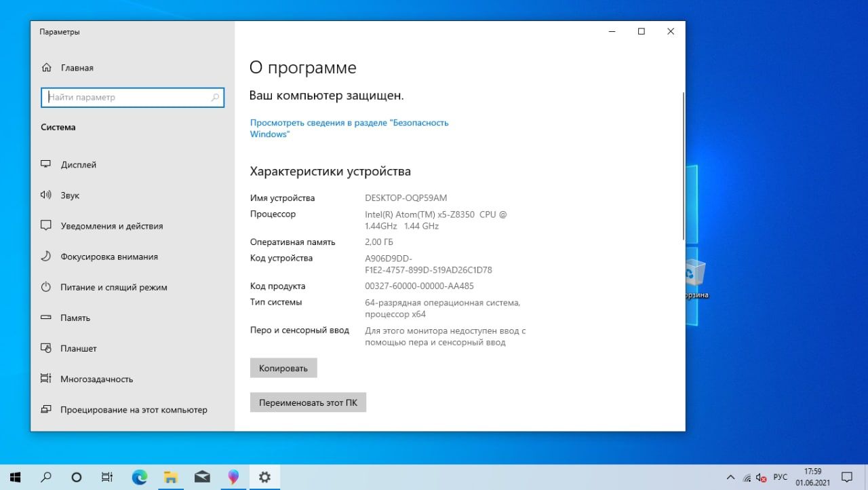Show hidden tray icons chevron
The width and height of the screenshot is (868, 490).
pyautogui.click(x=730, y=478)
